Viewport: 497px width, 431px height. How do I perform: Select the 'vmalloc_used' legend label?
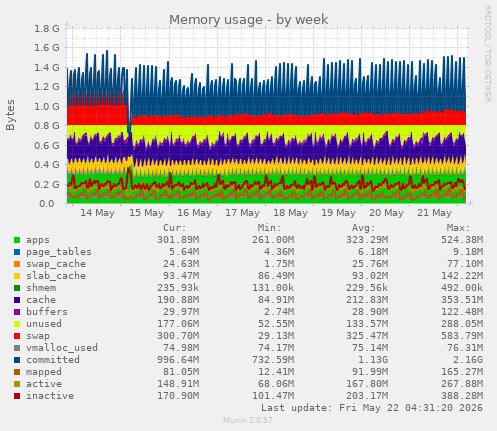62,348
